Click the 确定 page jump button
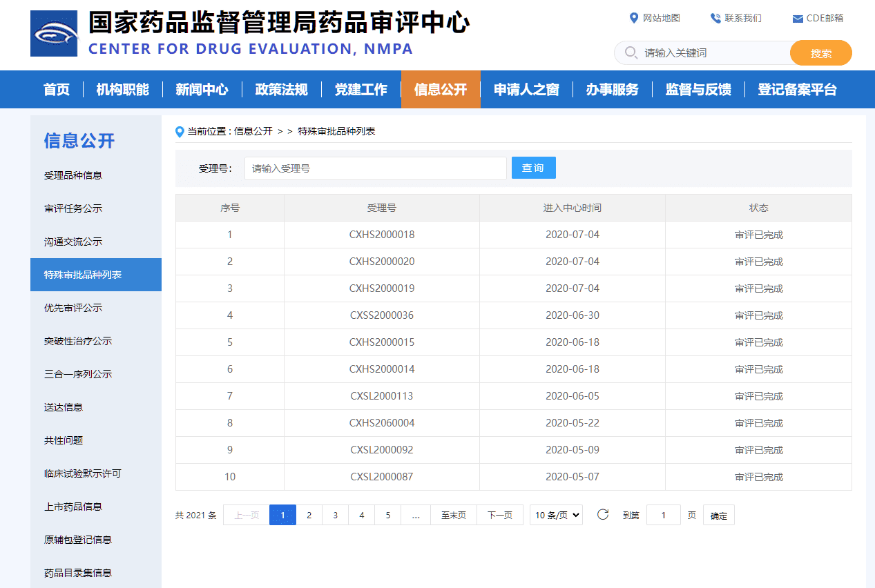This screenshot has height=588, width=875. click(719, 516)
